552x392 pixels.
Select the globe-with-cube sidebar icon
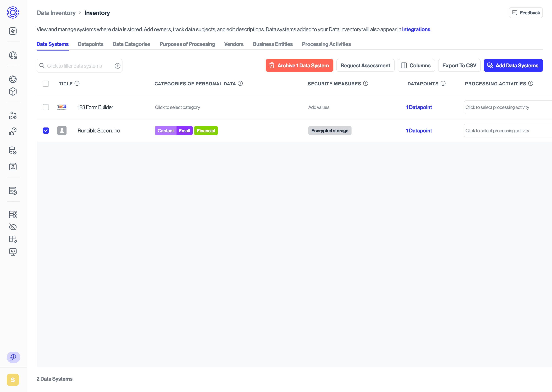click(x=13, y=55)
